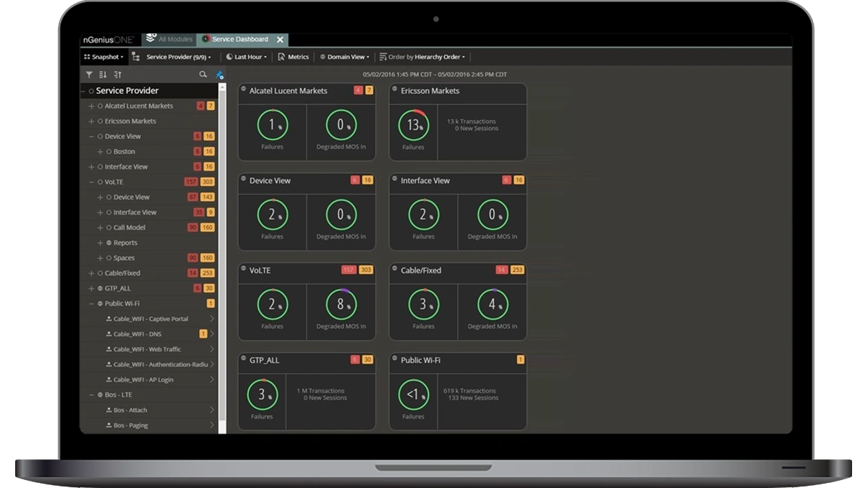Viewport: 868px width, 488px height.
Task: Open the Last Hour time range dropdown
Action: tap(247, 56)
